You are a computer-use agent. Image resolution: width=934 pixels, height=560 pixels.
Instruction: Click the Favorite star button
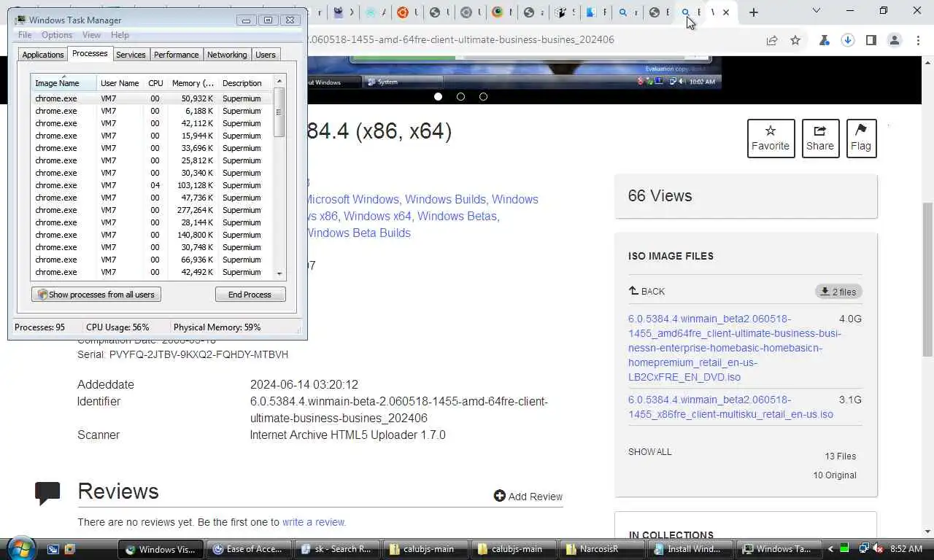771,138
